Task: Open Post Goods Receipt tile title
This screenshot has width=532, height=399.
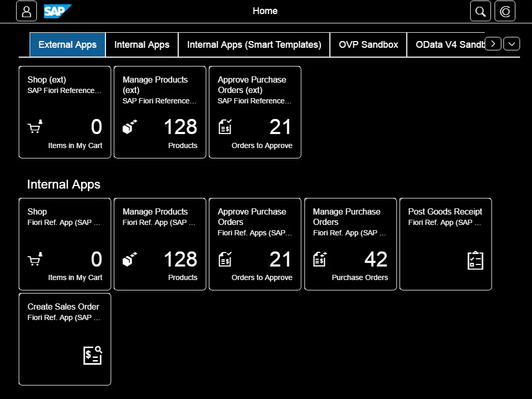Action: tap(445, 212)
